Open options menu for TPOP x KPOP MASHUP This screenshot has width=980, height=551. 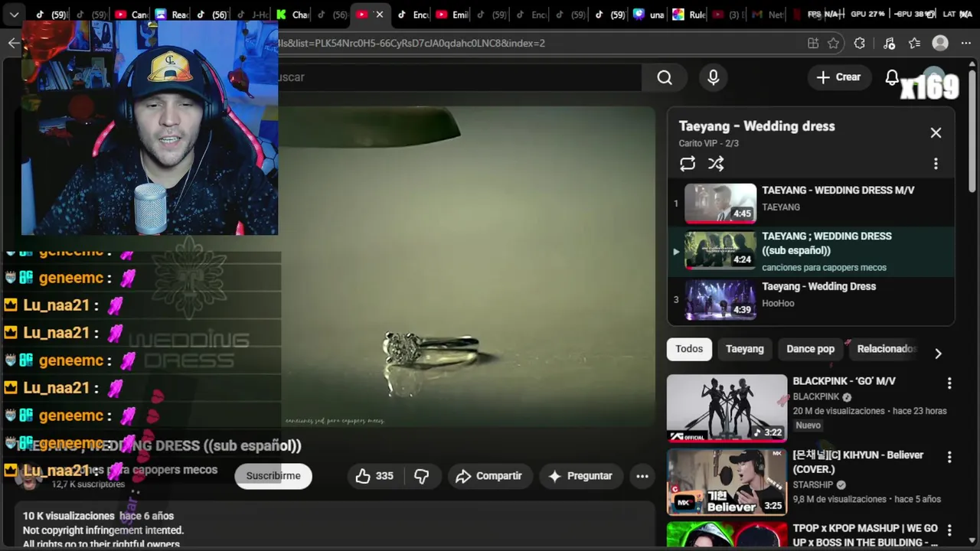[x=949, y=530]
